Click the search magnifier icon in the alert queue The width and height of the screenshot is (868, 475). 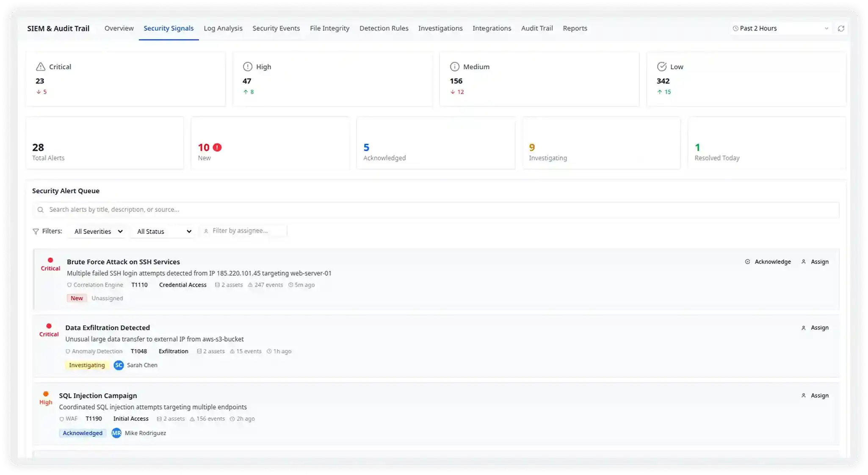point(41,209)
